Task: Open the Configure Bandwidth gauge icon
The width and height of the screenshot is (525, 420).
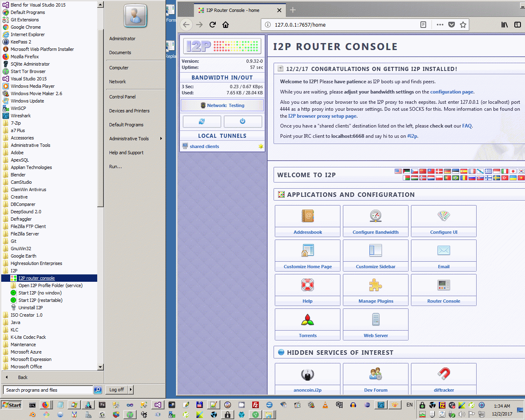Action: coord(376,216)
